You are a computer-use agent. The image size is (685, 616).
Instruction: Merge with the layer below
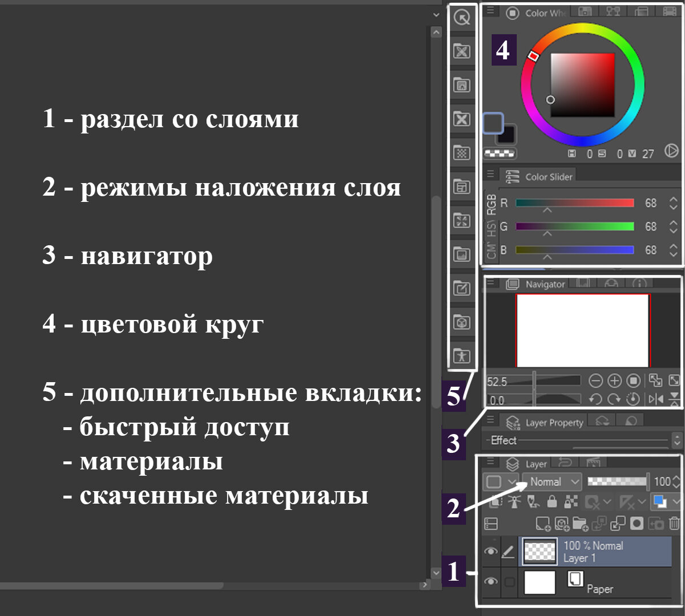tap(618, 523)
